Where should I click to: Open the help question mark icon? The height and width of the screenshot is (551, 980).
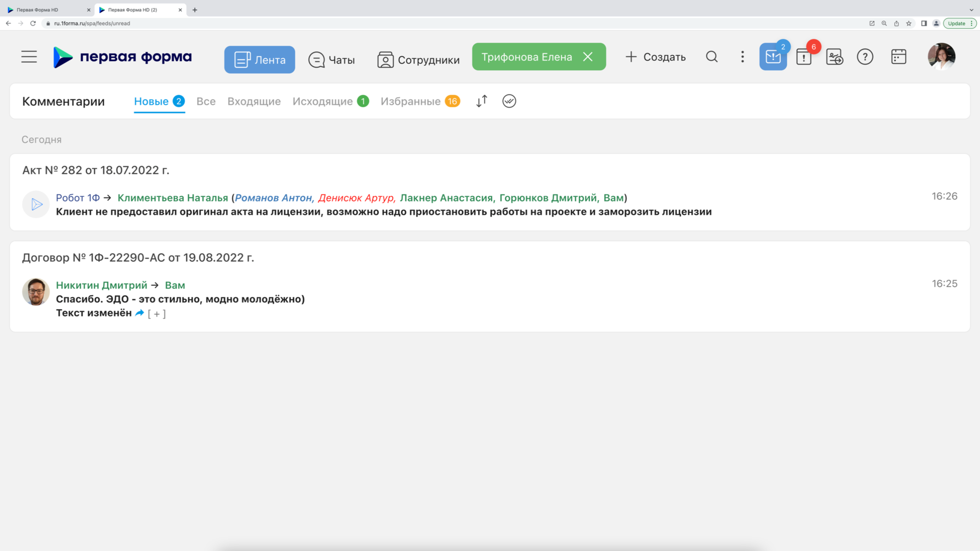point(865,57)
